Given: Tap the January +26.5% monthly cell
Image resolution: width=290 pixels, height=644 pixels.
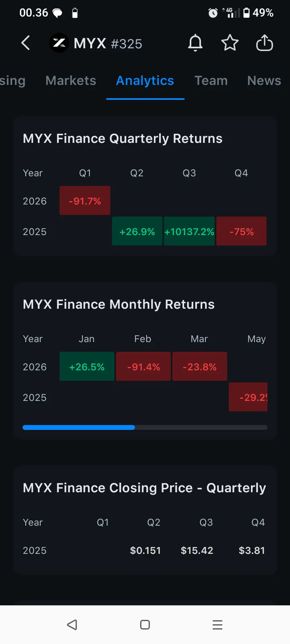Looking at the screenshot, I should [x=87, y=367].
